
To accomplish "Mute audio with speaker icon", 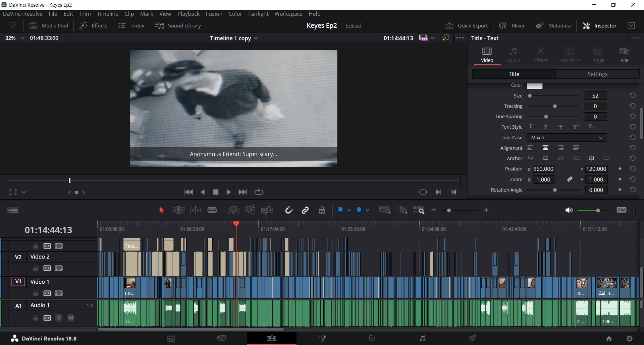I will (x=569, y=210).
